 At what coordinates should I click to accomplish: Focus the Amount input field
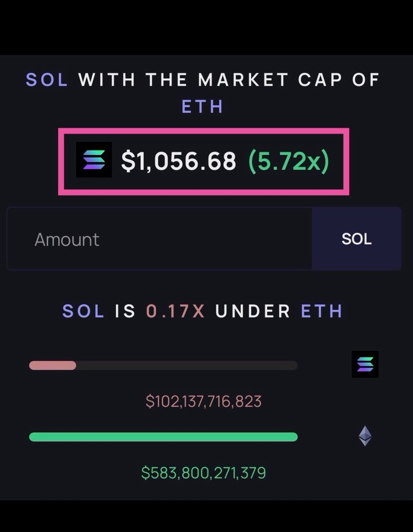coord(159,239)
